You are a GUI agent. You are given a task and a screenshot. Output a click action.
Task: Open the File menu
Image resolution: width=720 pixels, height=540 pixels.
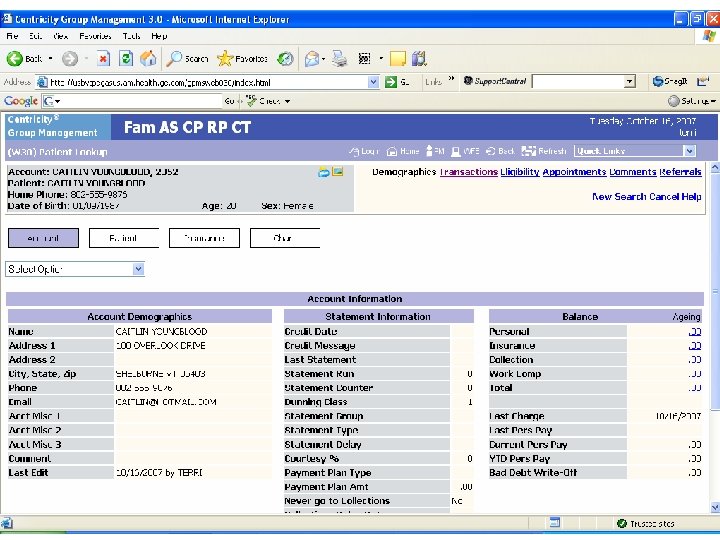click(x=12, y=36)
